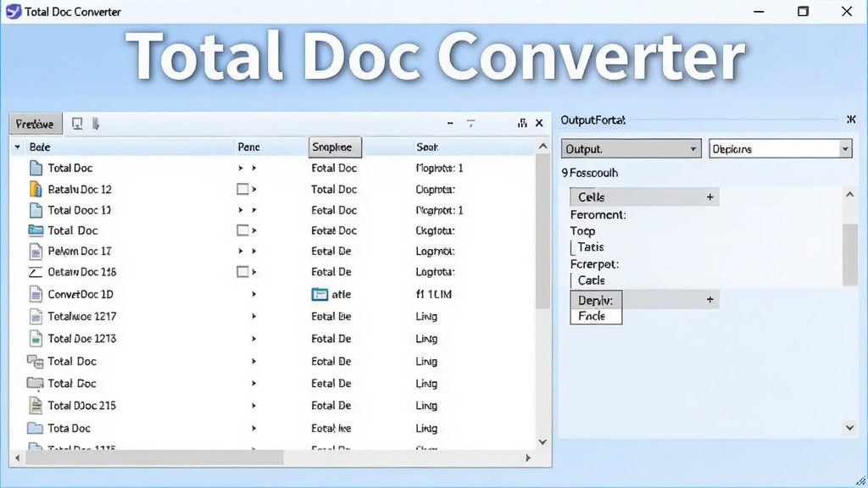
Task: Click left arrow of horizontal scrollbar
Action: click(18, 457)
